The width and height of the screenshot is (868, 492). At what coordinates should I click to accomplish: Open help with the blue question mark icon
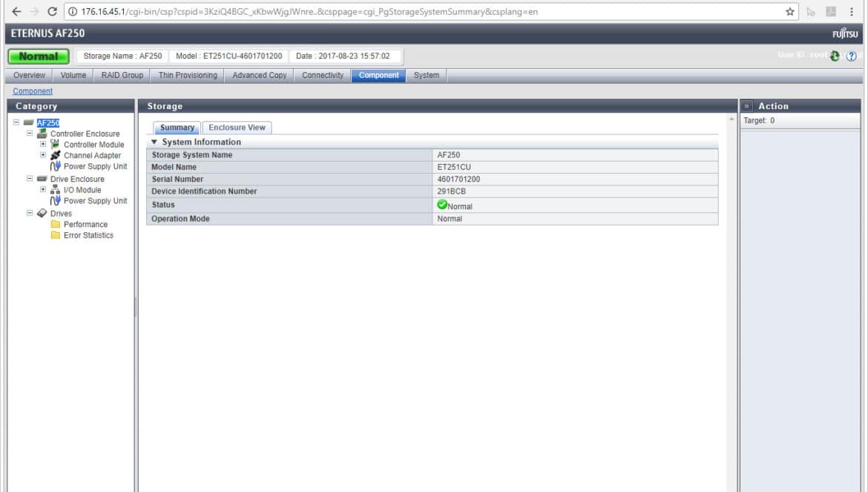click(x=852, y=56)
